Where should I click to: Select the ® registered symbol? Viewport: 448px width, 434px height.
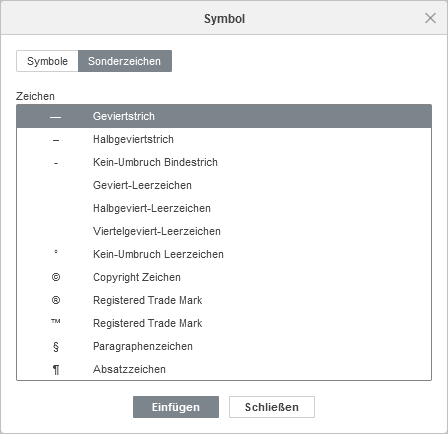[56, 300]
